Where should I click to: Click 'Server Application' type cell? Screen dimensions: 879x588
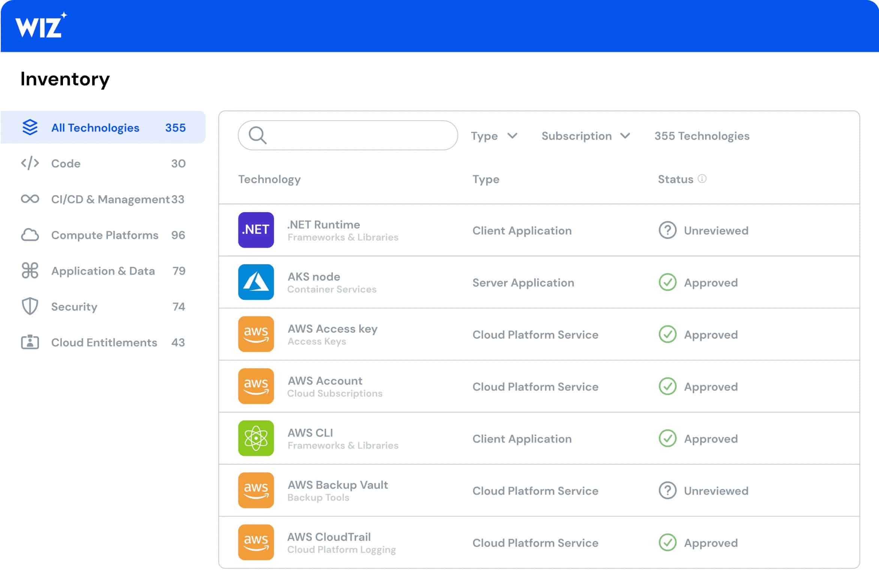523,283
